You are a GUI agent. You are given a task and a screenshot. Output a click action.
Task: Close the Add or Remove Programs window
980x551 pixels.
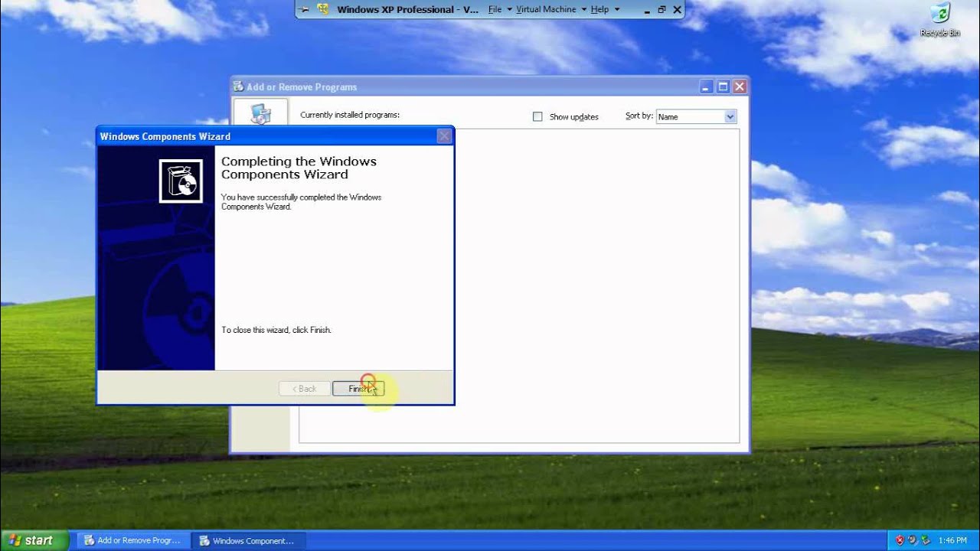(x=740, y=86)
